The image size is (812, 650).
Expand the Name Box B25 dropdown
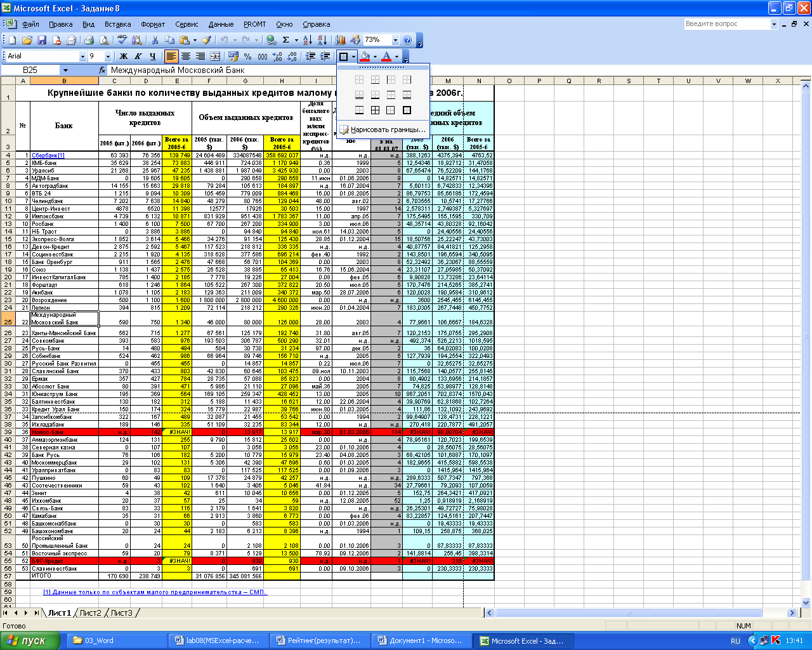65,70
